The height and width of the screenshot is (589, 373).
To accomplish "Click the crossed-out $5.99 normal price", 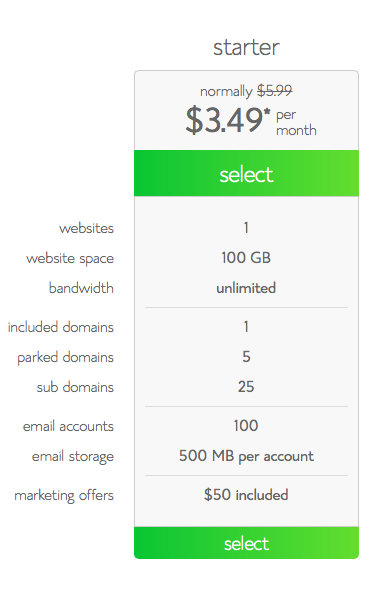I will coord(275,90).
